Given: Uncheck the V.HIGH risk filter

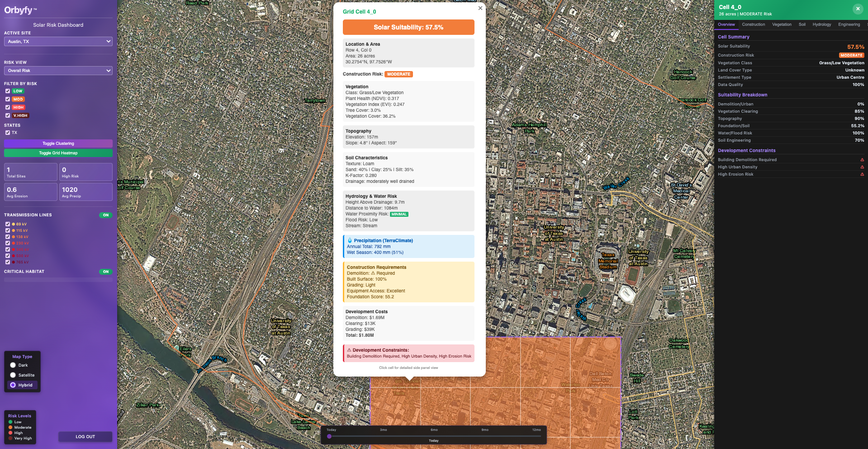Looking at the screenshot, I should click(x=8, y=115).
